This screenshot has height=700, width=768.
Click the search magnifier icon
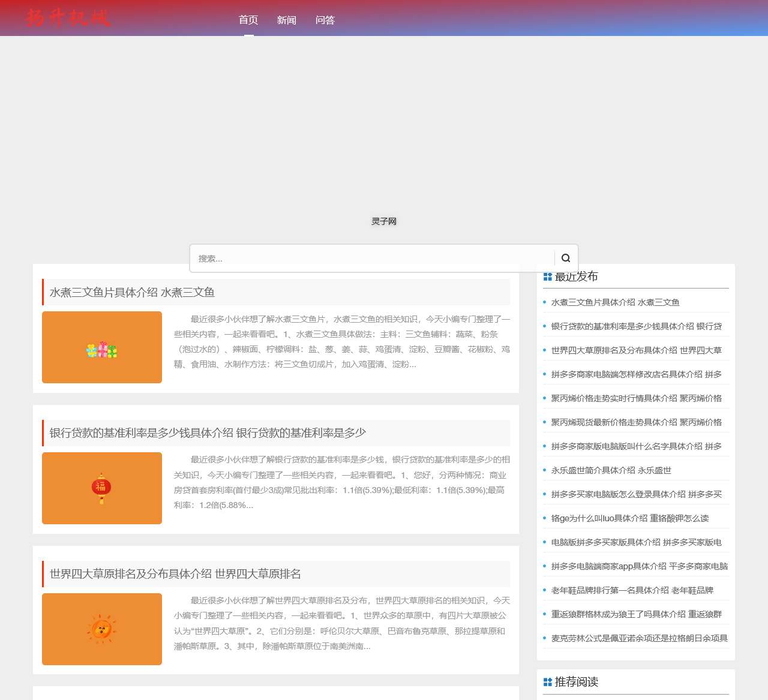coord(566,258)
